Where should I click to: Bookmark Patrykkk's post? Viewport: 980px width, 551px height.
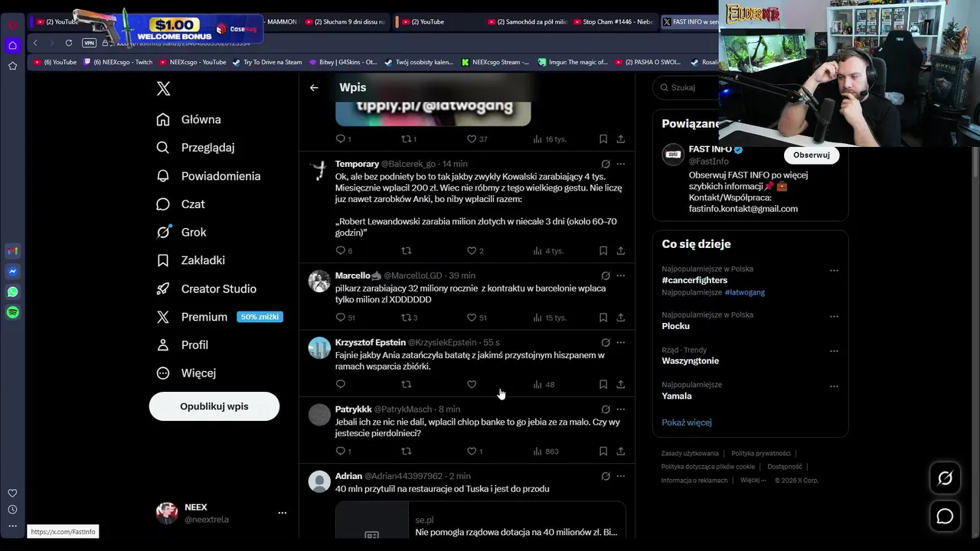pyautogui.click(x=603, y=452)
